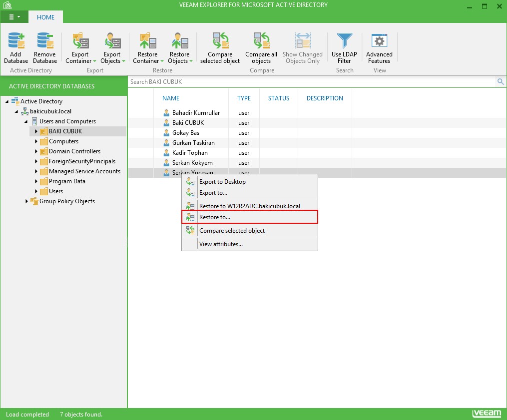Click the user icon beside Serkan Kokyem
This screenshot has width=507, height=420.
coord(166,163)
